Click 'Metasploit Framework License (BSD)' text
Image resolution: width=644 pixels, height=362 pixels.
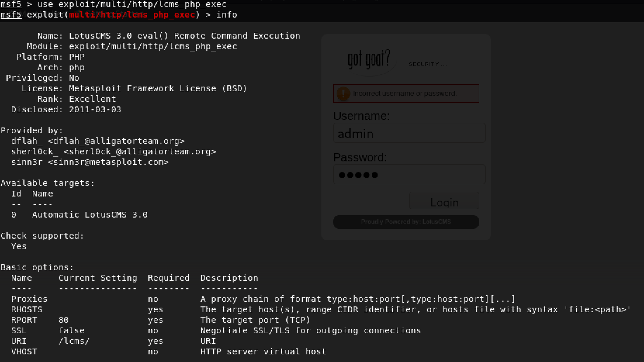coord(158,88)
